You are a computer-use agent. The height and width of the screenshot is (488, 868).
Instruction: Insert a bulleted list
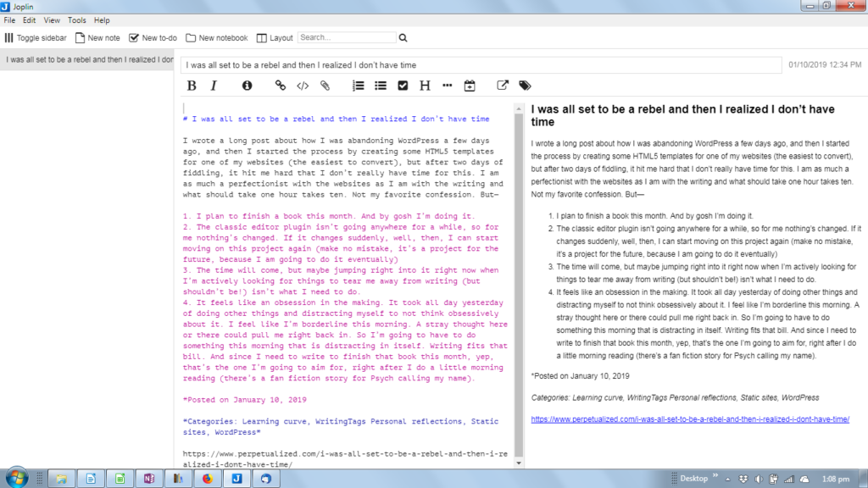coord(381,86)
